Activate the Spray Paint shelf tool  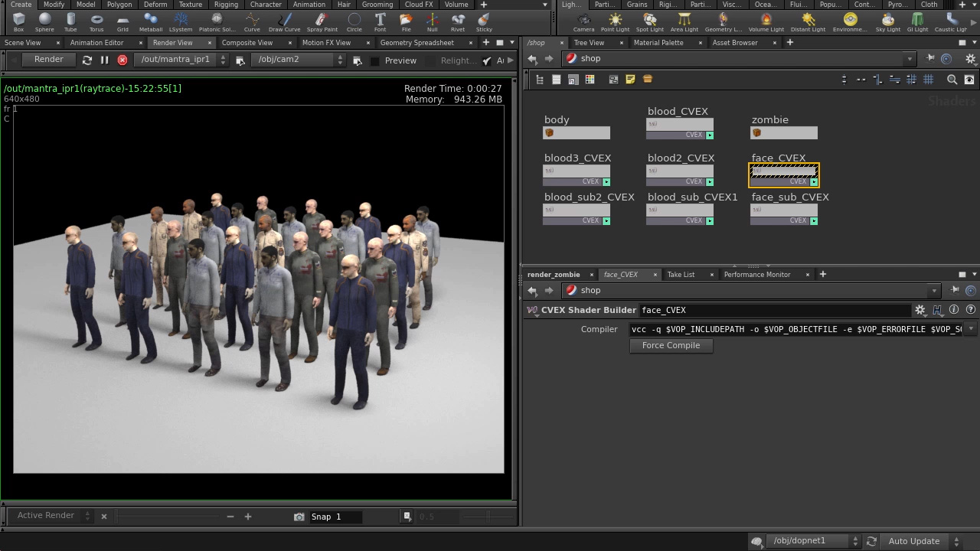322,21
